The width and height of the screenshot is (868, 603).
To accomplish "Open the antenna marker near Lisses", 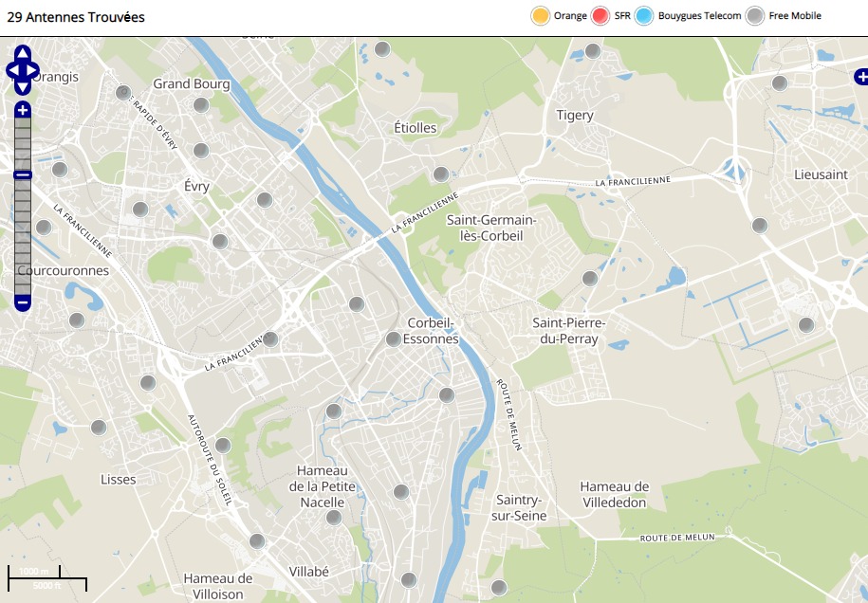I will [99, 428].
